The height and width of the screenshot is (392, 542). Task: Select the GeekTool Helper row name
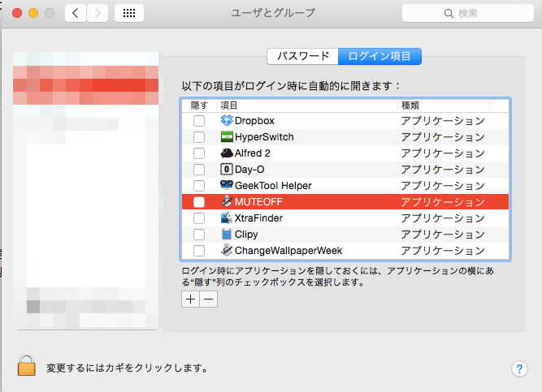[x=273, y=186]
